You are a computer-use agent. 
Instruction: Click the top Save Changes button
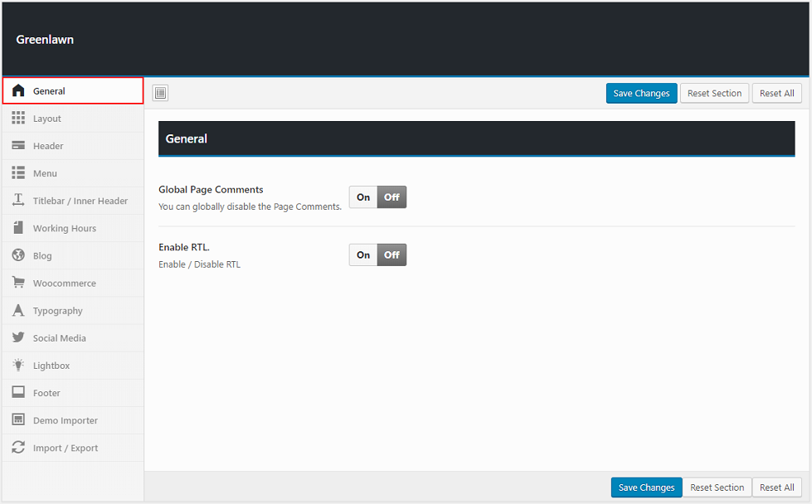pyautogui.click(x=641, y=94)
